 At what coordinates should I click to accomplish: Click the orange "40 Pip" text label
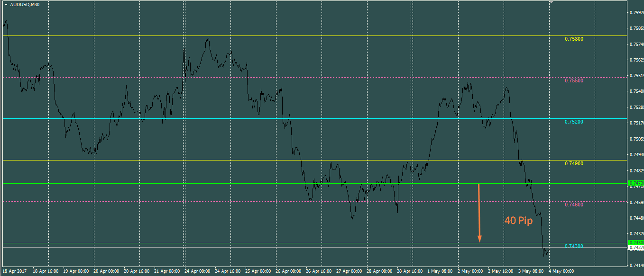click(518, 221)
